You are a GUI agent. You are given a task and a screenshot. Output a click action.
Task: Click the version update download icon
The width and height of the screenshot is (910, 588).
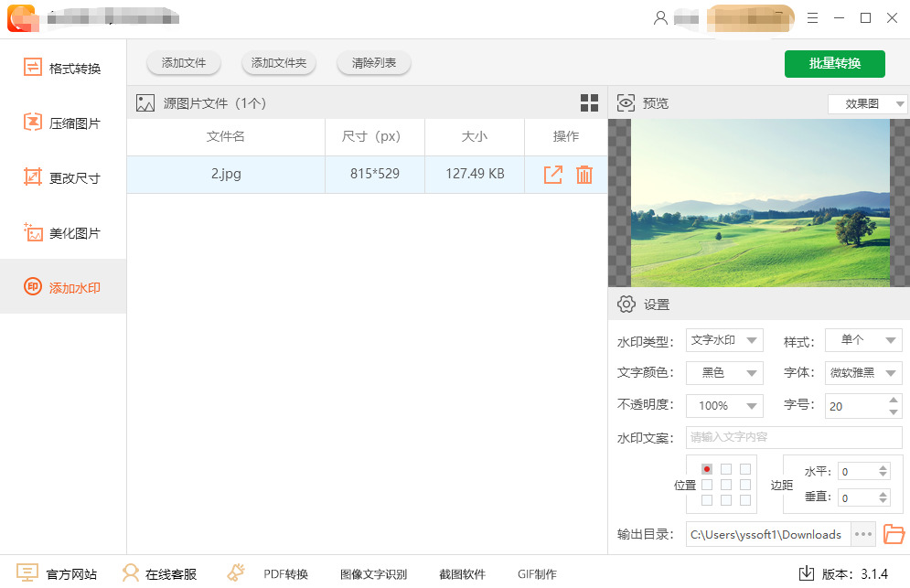[806, 573]
